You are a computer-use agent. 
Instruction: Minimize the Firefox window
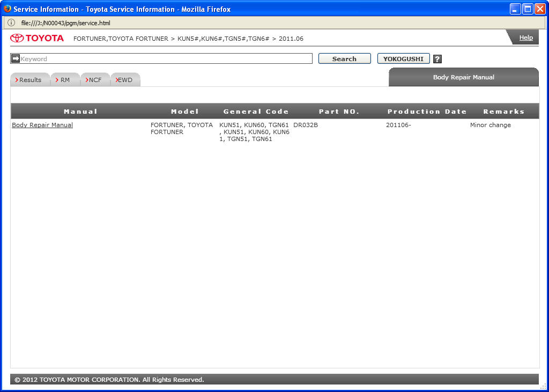[515, 9]
